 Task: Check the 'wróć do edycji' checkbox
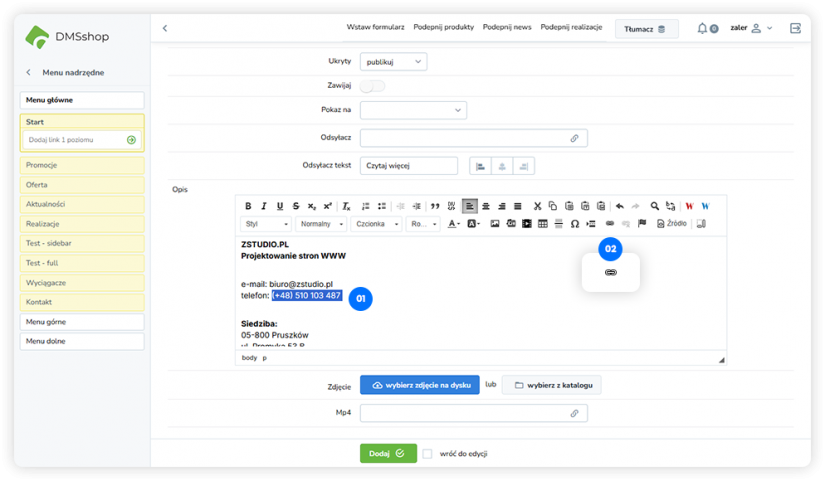(x=427, y=453)
